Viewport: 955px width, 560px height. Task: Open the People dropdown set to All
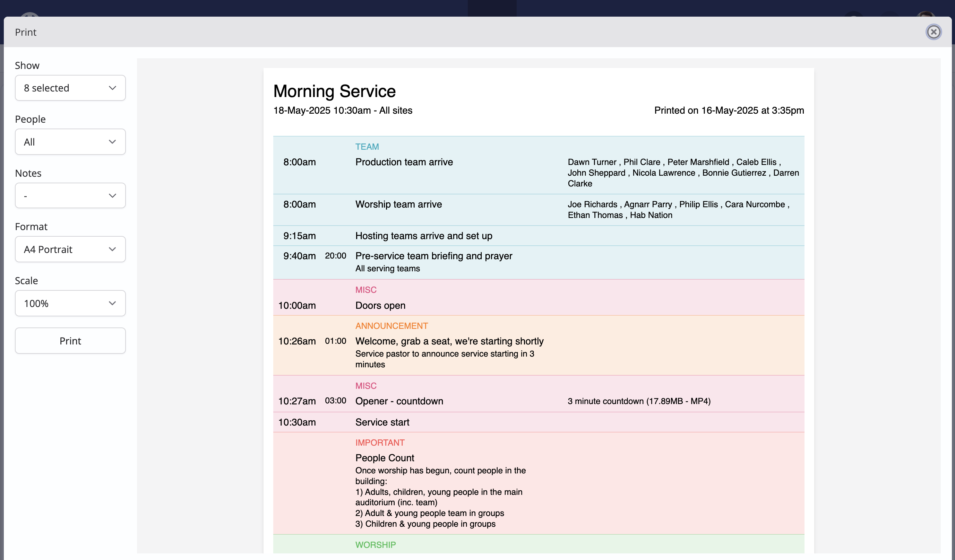70,142
